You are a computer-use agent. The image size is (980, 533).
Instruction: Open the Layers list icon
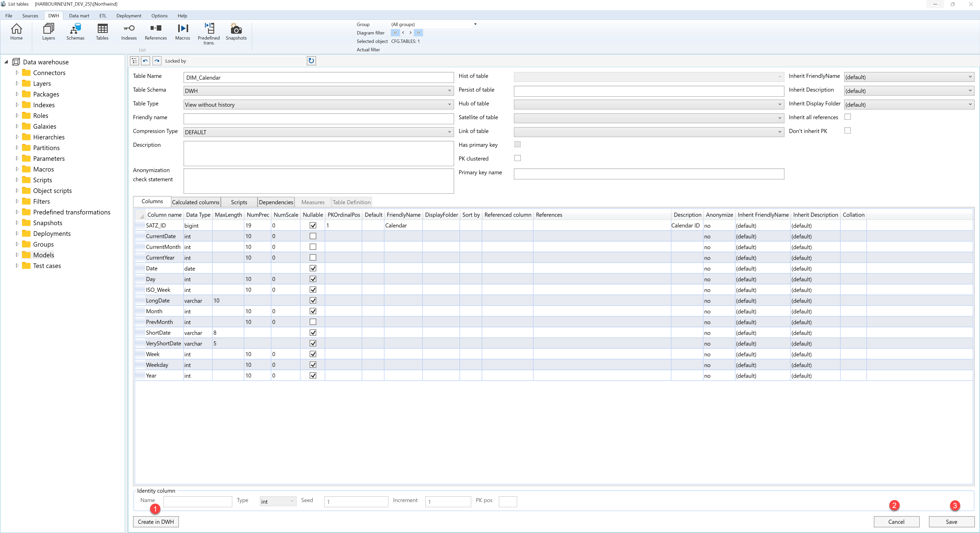point(48,32)
